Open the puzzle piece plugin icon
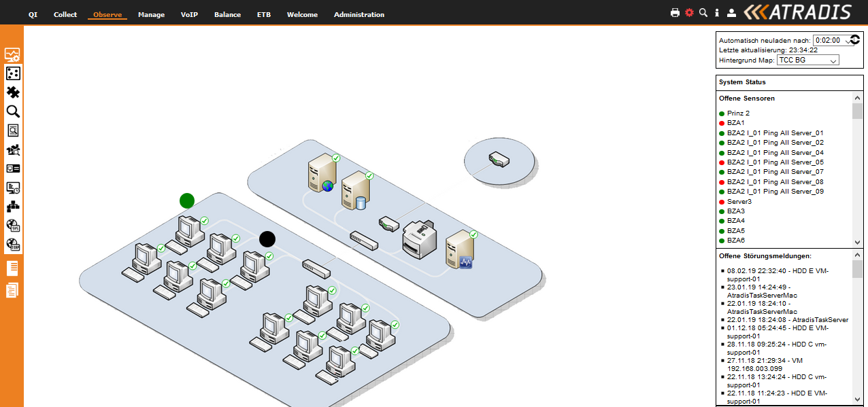The image size is (868, 407). [x=12, y=92]
